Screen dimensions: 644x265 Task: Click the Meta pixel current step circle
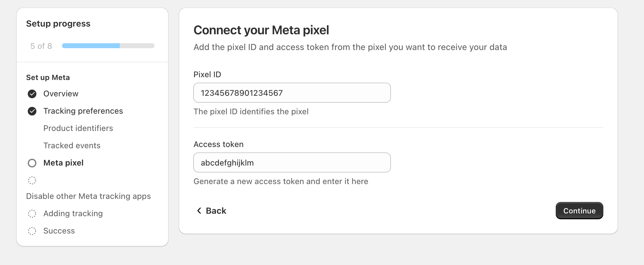click(32, 163)
